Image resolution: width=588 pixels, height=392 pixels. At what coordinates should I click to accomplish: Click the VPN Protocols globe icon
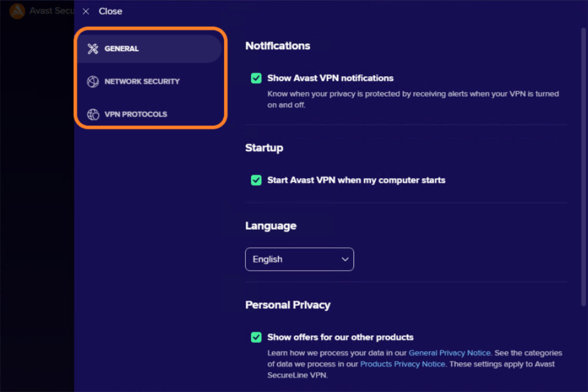click(93, 114)
